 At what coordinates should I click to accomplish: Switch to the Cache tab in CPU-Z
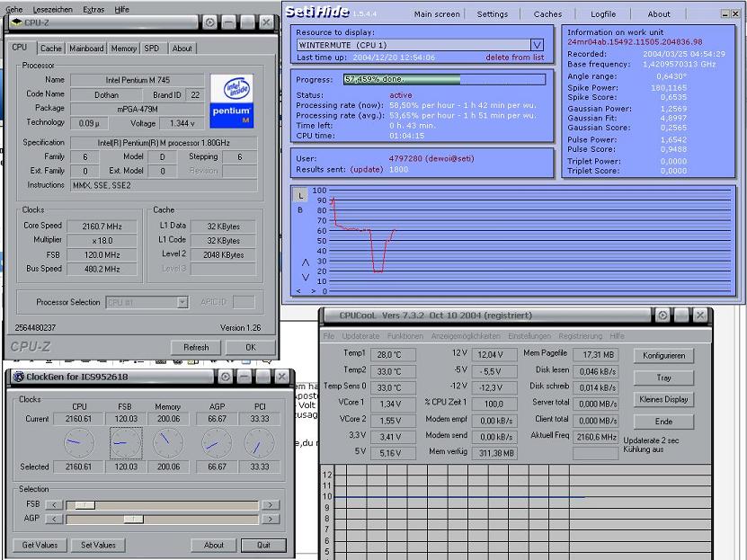[x=51, y=49]
